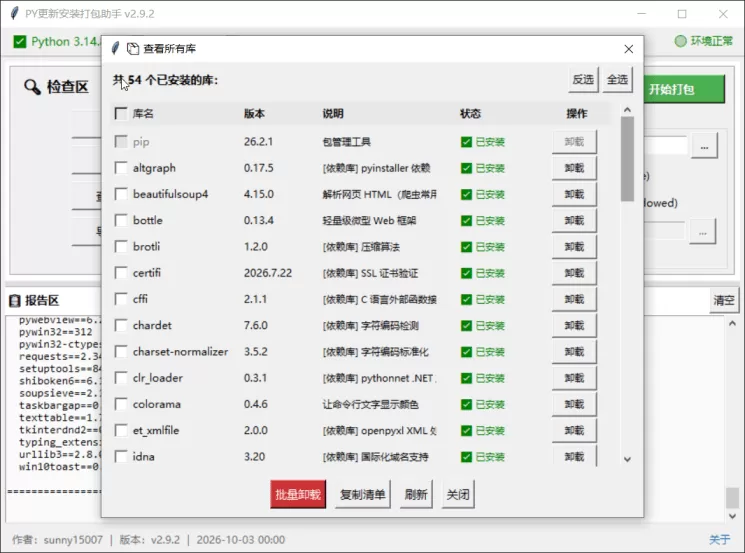Check the chardet library checkbox
745x553 pixels.
(121, 325)
